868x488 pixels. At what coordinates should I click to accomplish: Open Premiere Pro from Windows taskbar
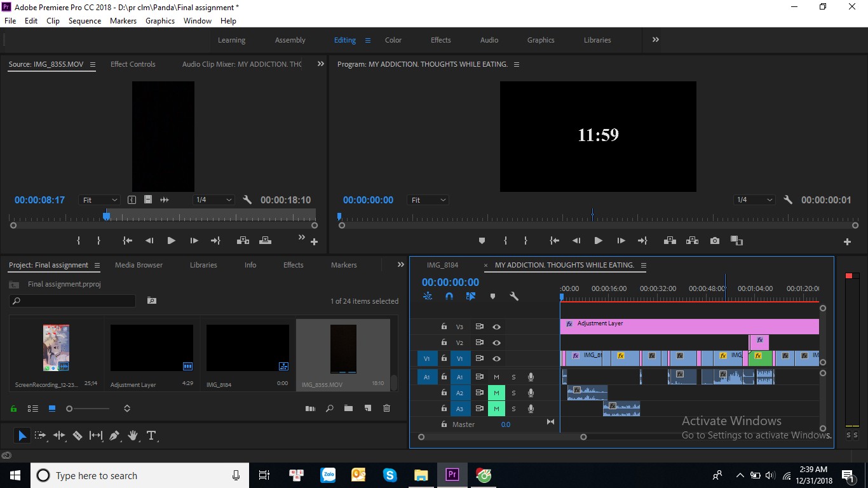[x=452, y=475]
